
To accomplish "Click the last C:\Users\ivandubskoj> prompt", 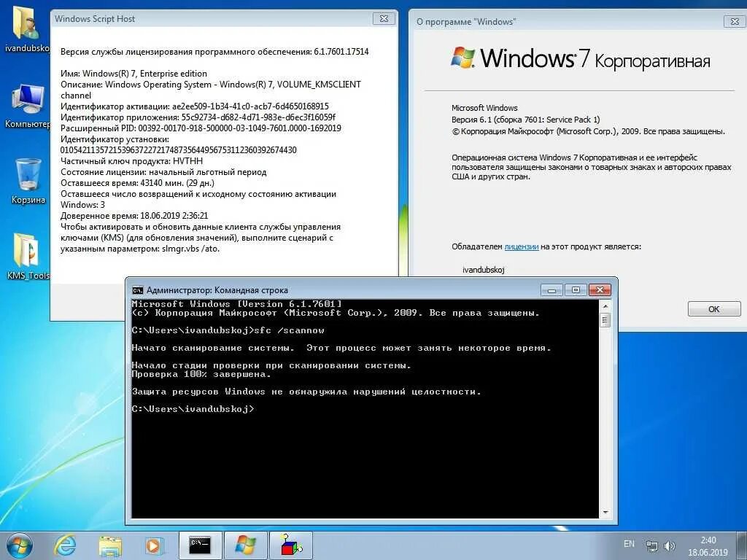I will (193, 409).
